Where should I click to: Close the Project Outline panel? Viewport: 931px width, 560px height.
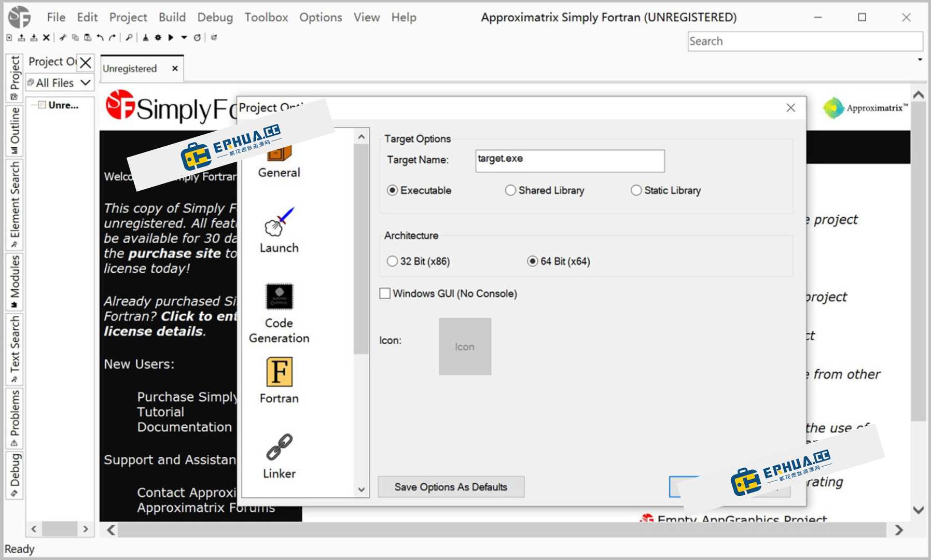[x=86, y=63]
